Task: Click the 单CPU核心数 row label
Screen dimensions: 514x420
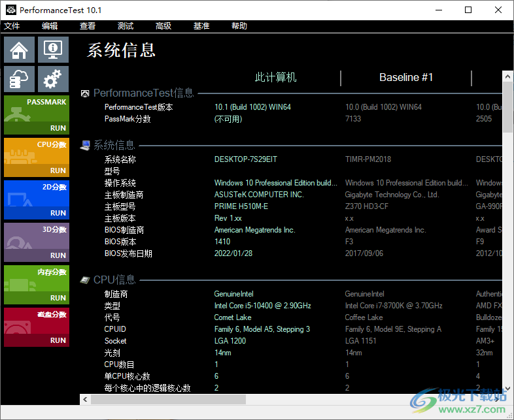Action: 127,376
